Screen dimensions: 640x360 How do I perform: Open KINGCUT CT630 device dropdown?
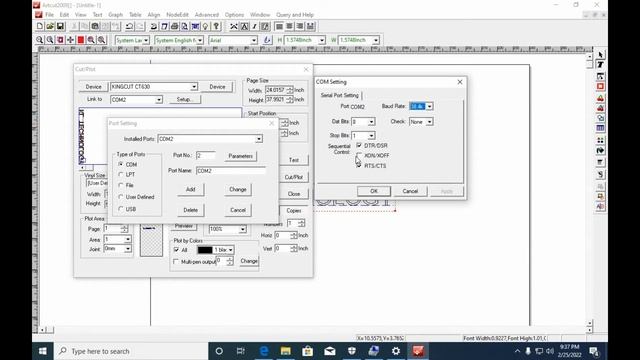(194, 87)
